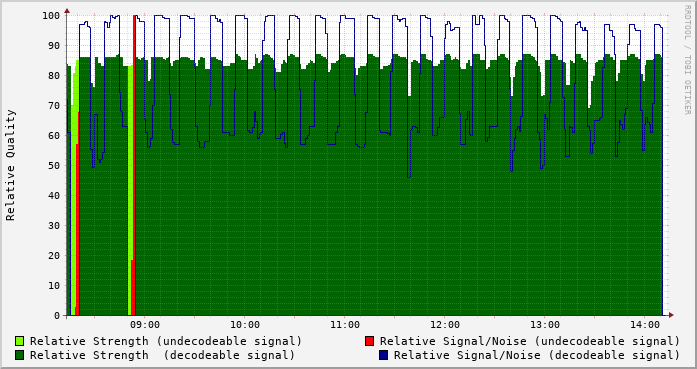Image resolution: width=697 pixels, height=369 pixels.
Task: Click the 11:00 time axis label
Action: pyautogui.click(x=345, y=325)
